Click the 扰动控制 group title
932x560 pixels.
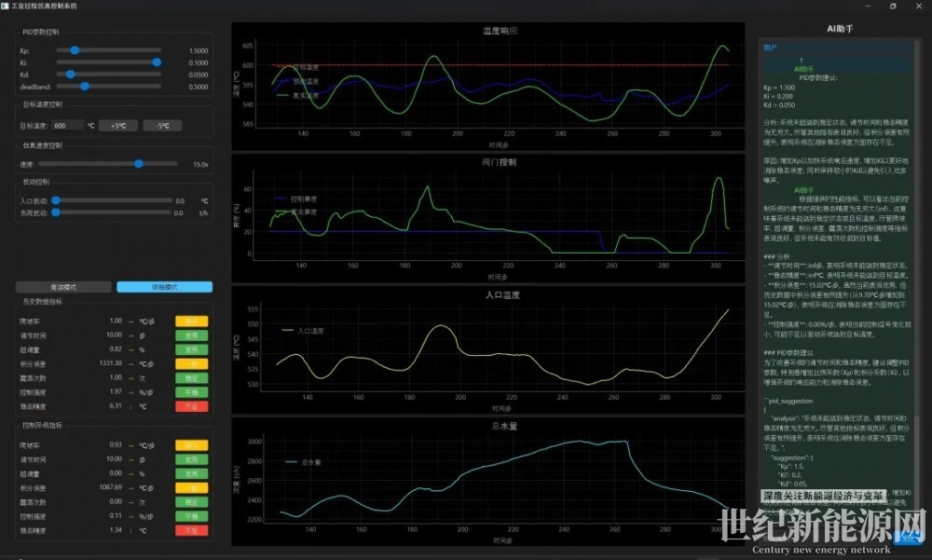click(35, 182)
